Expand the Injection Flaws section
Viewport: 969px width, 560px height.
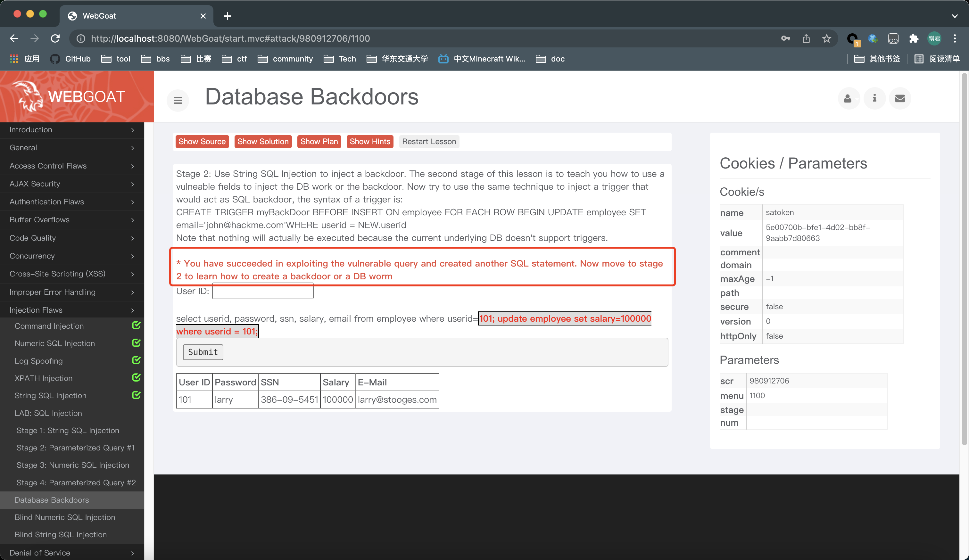click(72, 309)
